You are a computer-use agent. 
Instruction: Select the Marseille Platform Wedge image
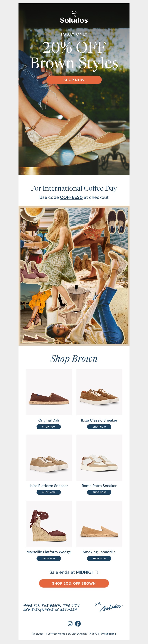(x=49, y=524)
